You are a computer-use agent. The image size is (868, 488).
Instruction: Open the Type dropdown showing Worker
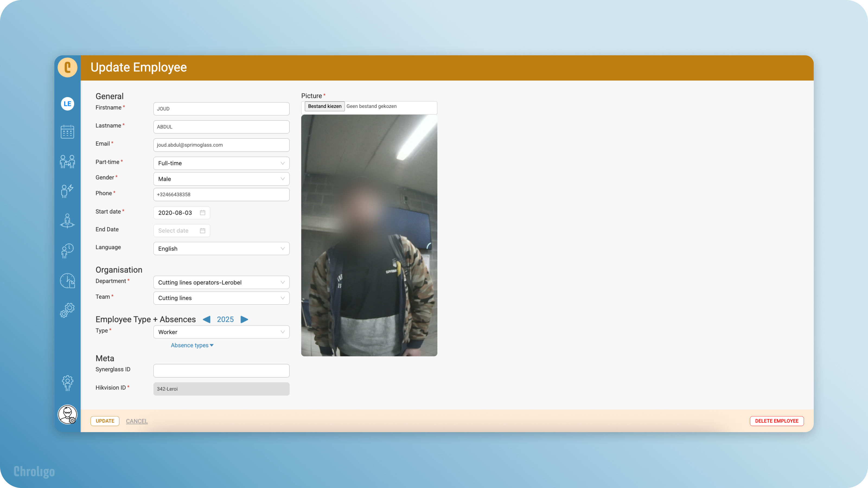tap(221, 332)
